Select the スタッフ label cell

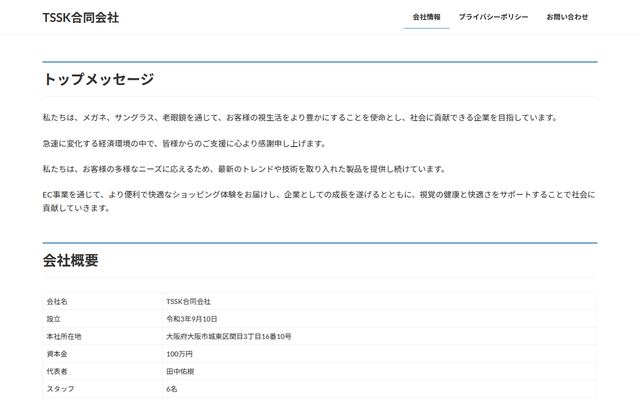click(102, 389)
